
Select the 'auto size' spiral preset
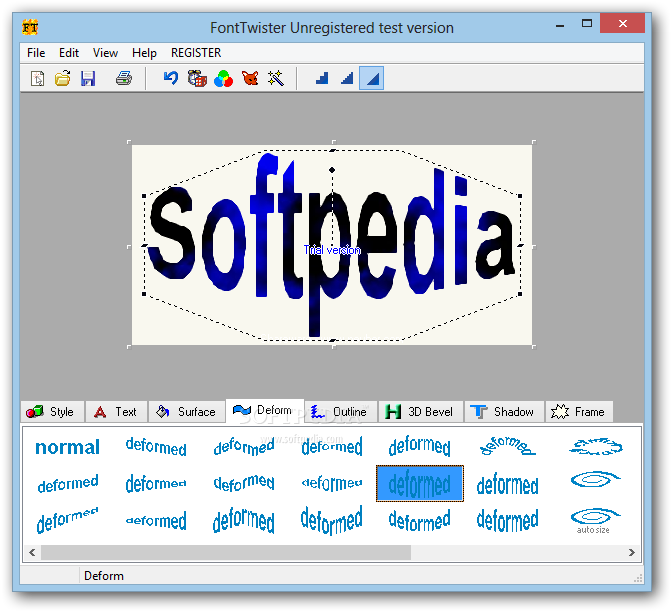(595, 521)
